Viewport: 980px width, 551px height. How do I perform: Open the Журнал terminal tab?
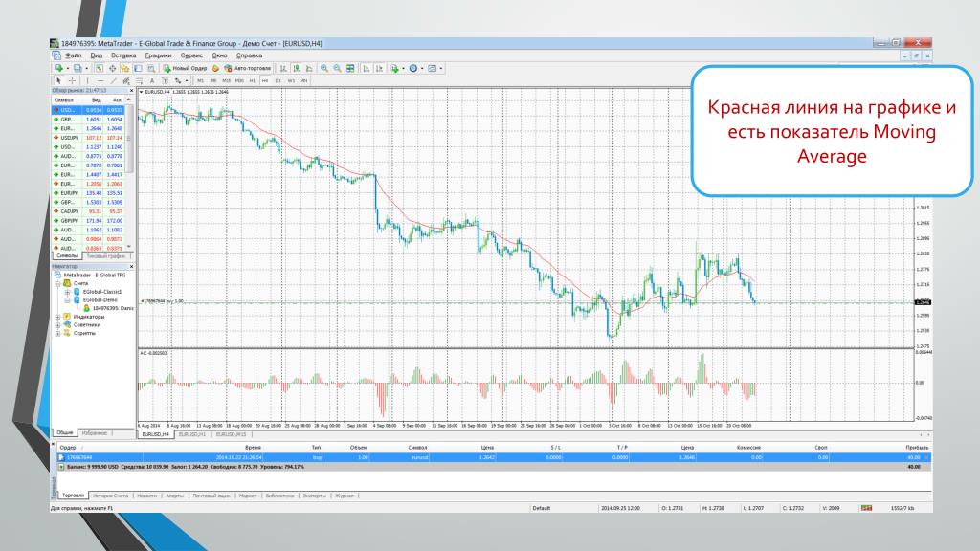coord(345,496)
